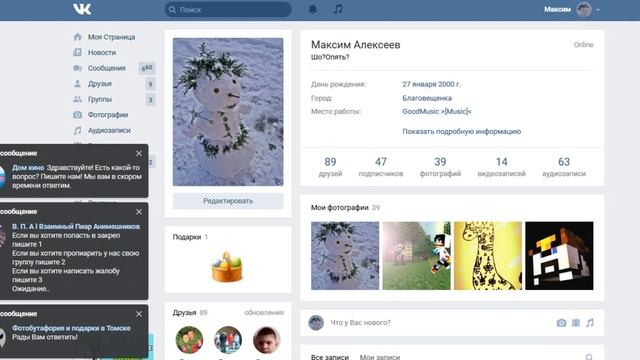Close the Дом кино message notification
Image resolution: width=640 pixels, height=360 pixels.
click(139, 153)
